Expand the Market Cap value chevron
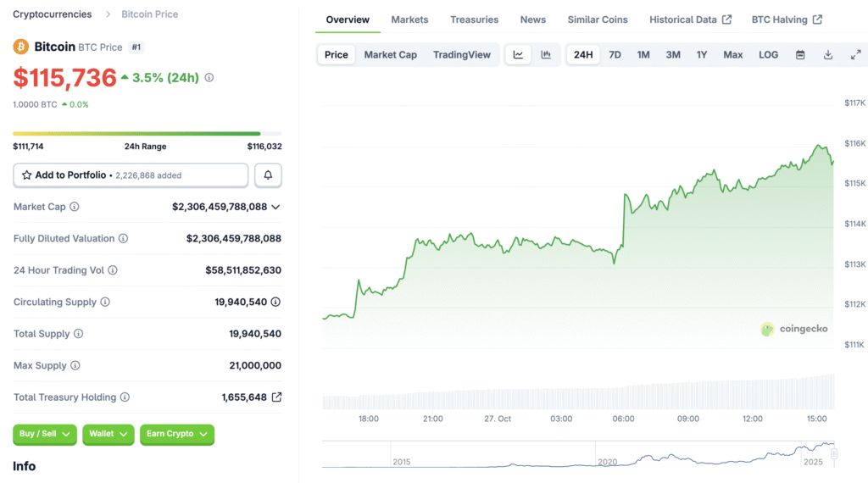 click(275, 207)
